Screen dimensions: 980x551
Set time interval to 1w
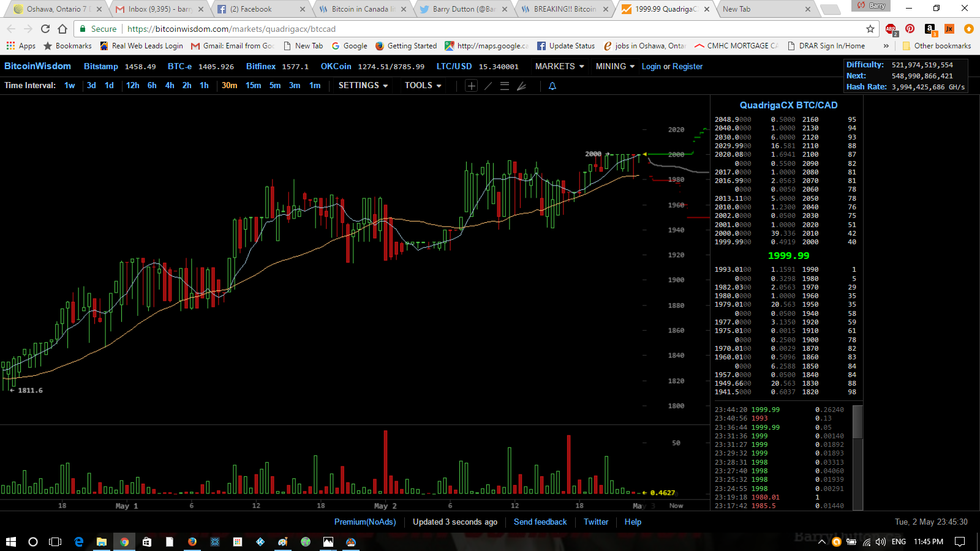pos(70,86)
